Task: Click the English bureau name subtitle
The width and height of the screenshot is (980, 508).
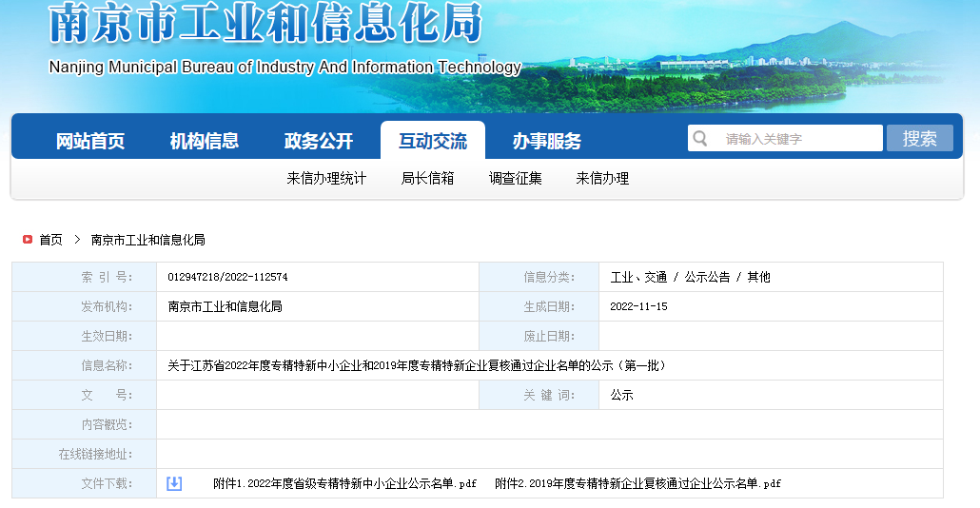Action: 285,67
